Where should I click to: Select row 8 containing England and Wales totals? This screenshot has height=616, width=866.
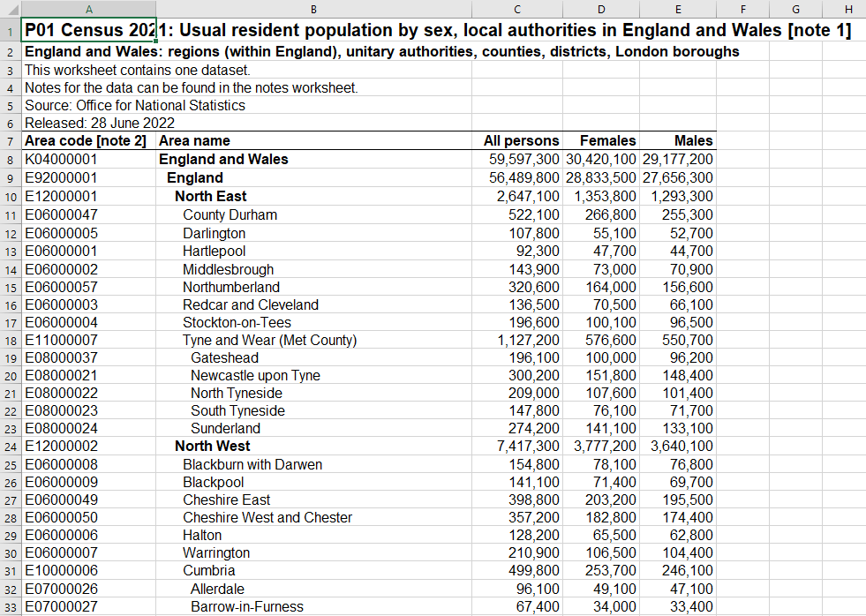[x=10, y=160]
